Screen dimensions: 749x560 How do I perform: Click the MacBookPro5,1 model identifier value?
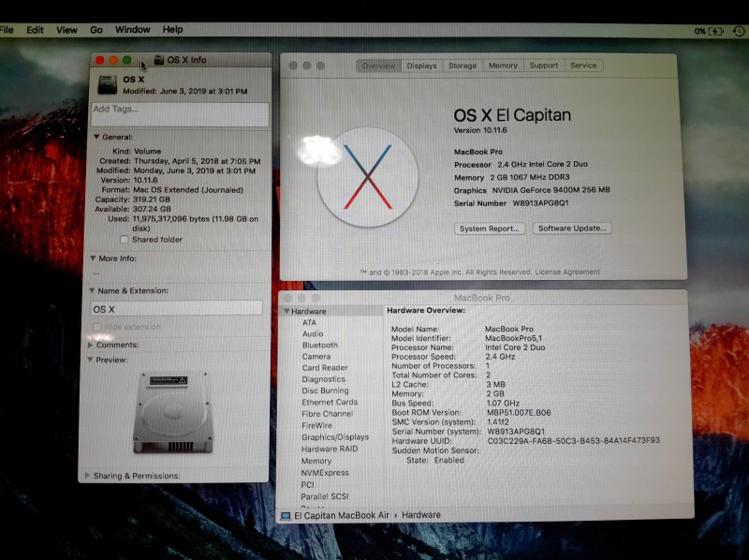pos(513,338)
